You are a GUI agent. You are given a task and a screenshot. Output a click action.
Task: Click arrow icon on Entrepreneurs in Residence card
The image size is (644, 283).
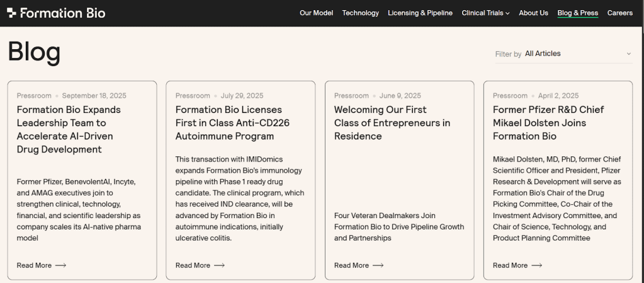[378, 265]
